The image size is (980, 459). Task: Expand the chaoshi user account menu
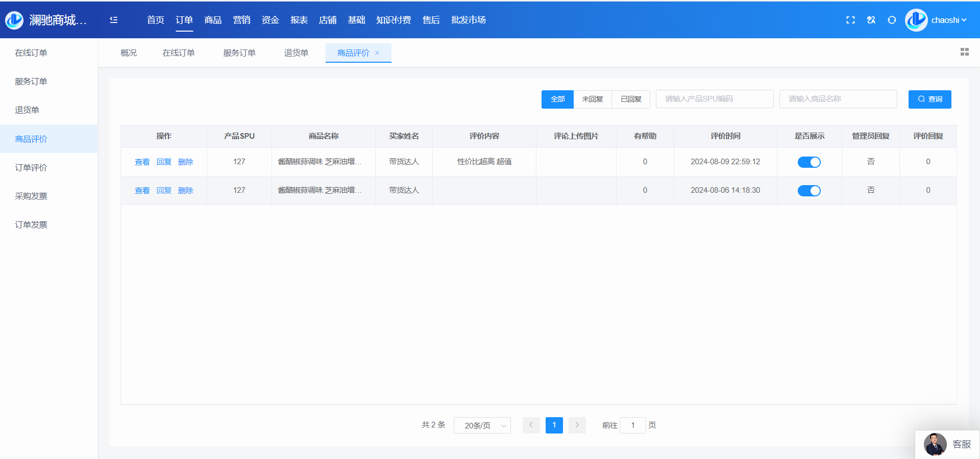pyautogui.click(x=948, y=20)
